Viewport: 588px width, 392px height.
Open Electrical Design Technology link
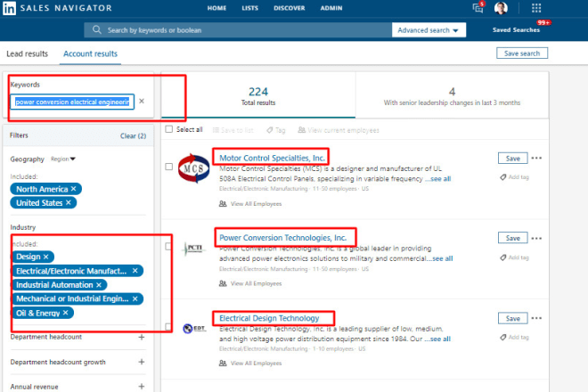[269, 318]
